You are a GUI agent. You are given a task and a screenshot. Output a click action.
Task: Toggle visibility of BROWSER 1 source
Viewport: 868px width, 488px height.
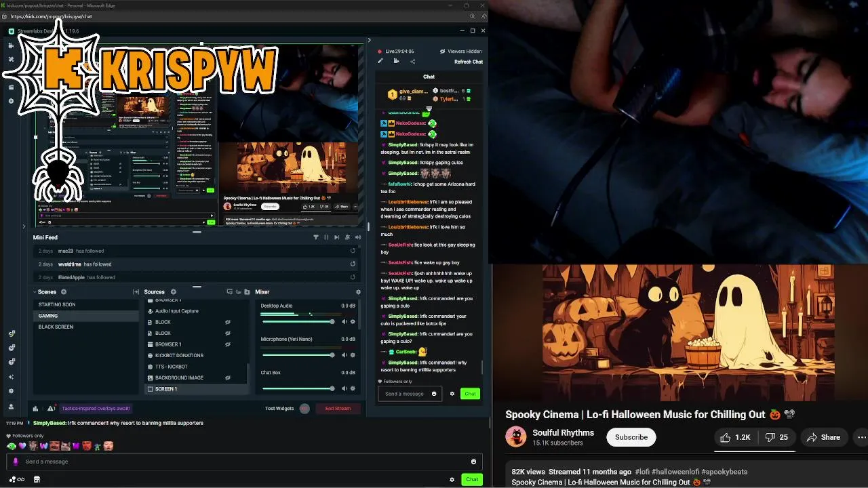point(228,344)
